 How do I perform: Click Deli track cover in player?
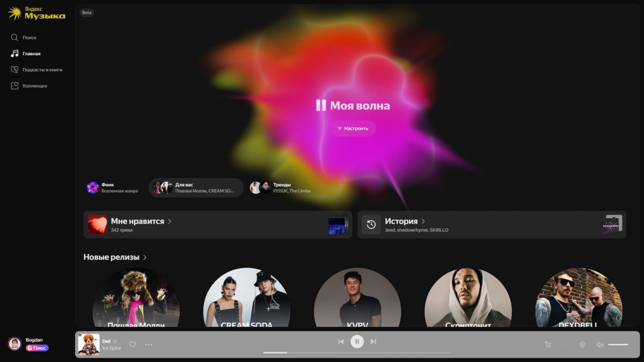tap(89, 344)
